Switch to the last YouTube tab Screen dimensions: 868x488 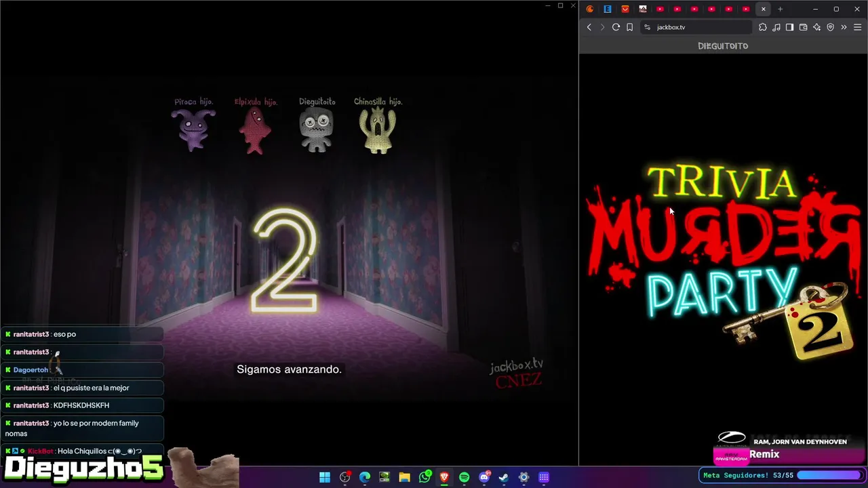[x=746, y=9]
